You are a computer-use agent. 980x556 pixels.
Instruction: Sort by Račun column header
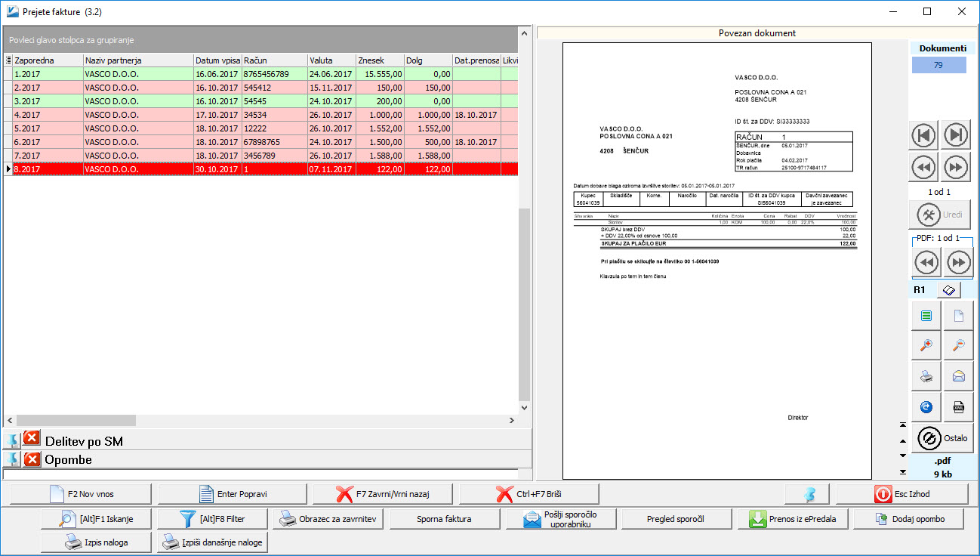(x=274, y=60)
